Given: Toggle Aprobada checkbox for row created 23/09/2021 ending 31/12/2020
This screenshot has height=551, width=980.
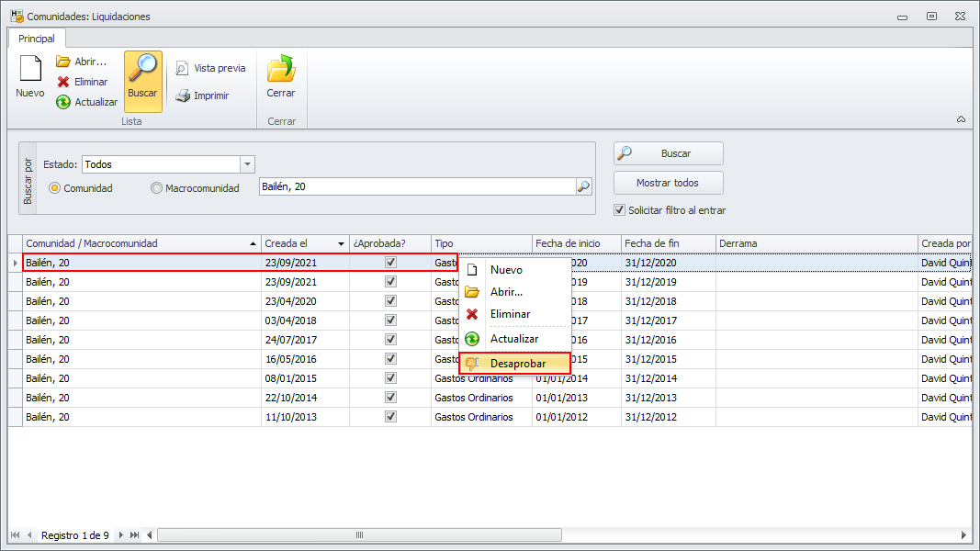Looking at the screenshot, I should coord(390,263).
